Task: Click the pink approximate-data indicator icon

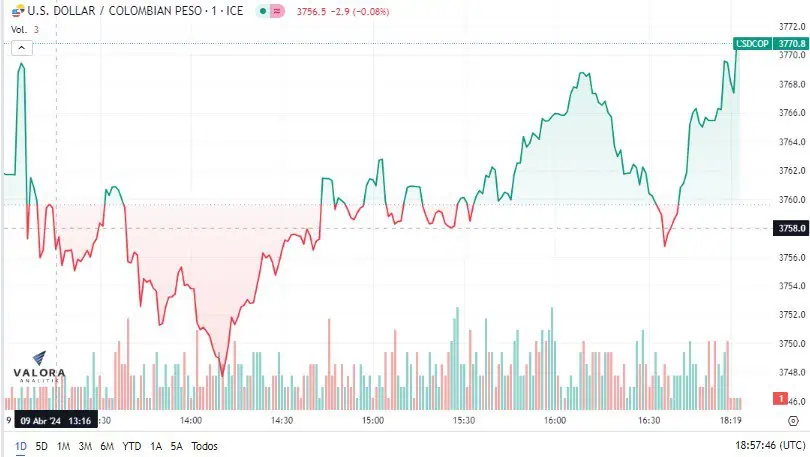Action: [277, 11]
